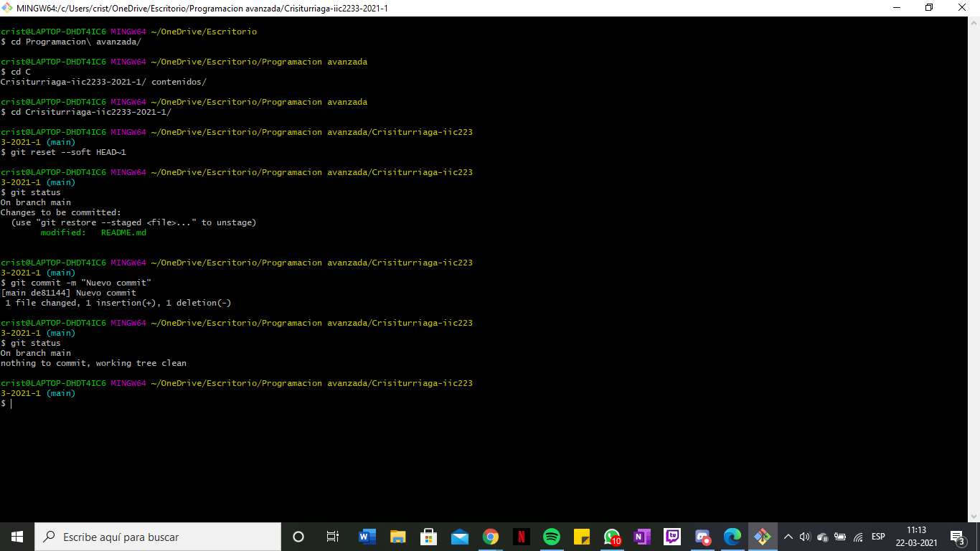Open OneNote from the taskbar
The height and width of the screenshot is (551, 980).
click(643, 536)
